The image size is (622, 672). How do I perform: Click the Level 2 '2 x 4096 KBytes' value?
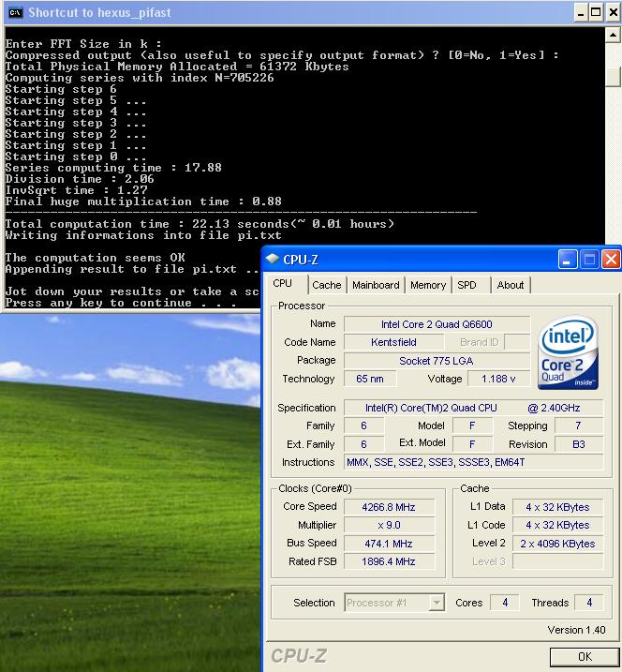pyautogui.click(x=557, y=544)
